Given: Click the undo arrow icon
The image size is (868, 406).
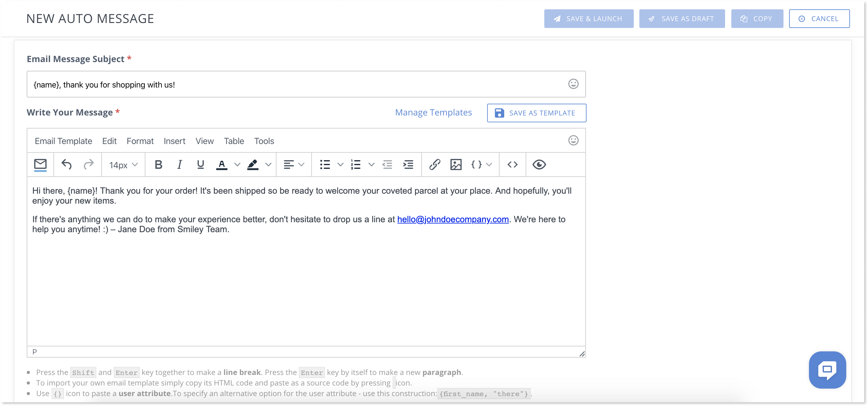Looking at the screenshot, I should pos(66,164).
